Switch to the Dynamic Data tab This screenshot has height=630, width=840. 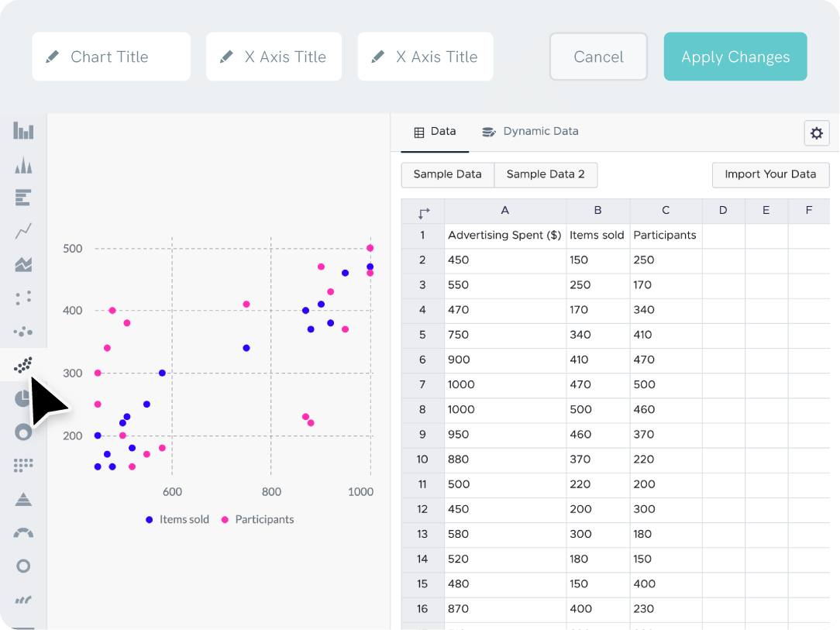click(530, 132)
